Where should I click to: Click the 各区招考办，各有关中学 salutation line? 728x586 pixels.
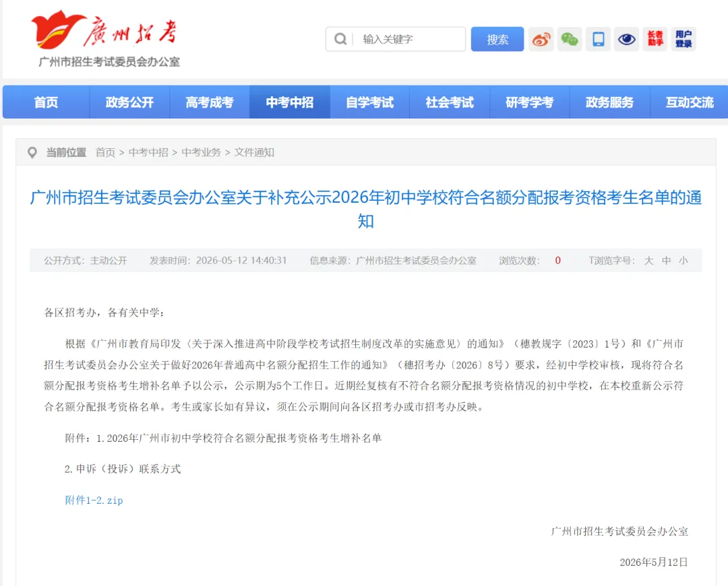tap(104, 313)
